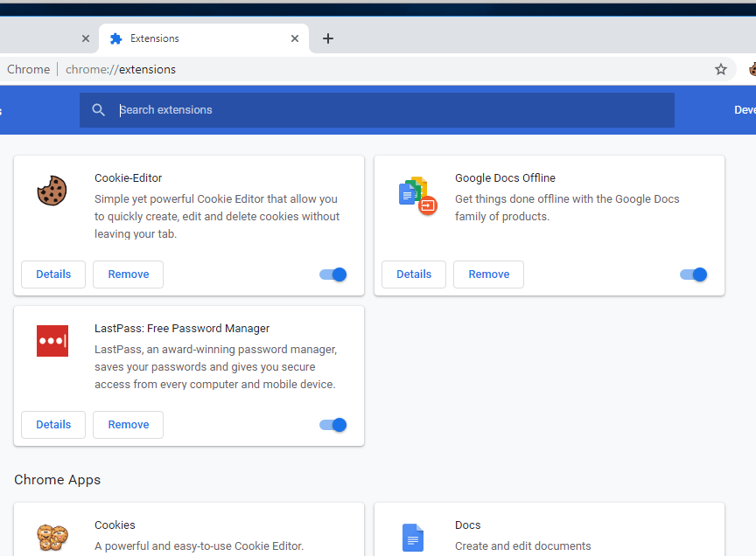Remove Google Docs Offline extension
The height and width of the screenshot is (556, 756).
489,275
